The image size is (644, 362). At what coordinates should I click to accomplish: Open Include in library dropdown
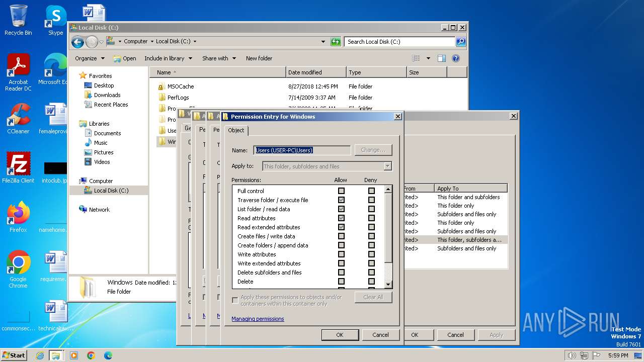[x=168, y=58]
